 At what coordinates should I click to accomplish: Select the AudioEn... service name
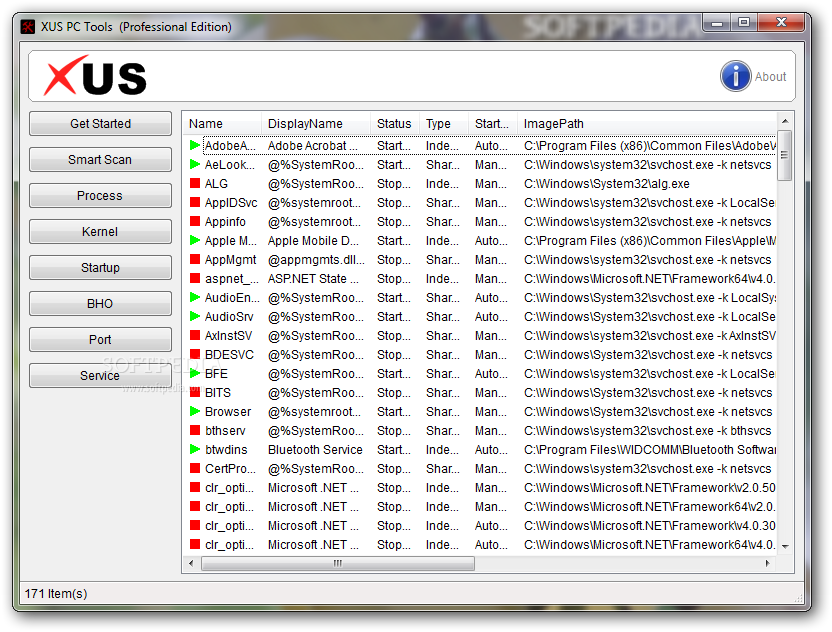[232, 298]
